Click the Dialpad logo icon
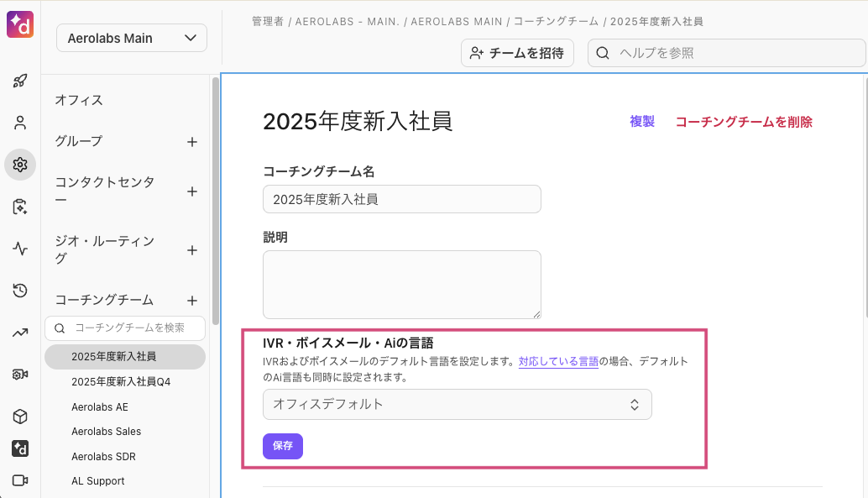 pos(20,24)
